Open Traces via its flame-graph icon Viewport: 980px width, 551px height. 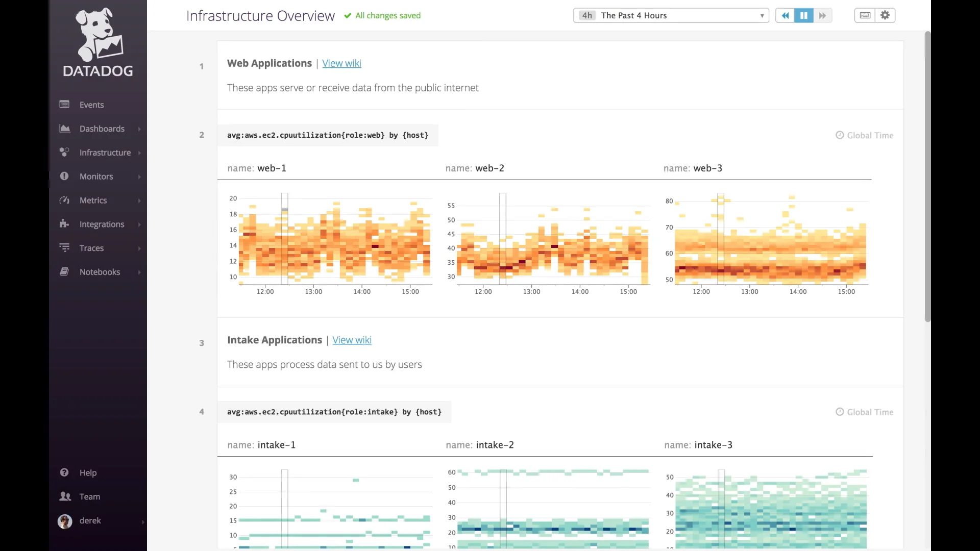[64, 248]
